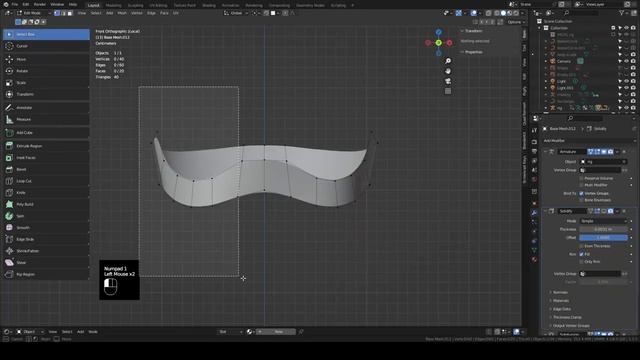The image size is (640, 360).
Task: Select the Smooth tool
Action: [46, 228]
